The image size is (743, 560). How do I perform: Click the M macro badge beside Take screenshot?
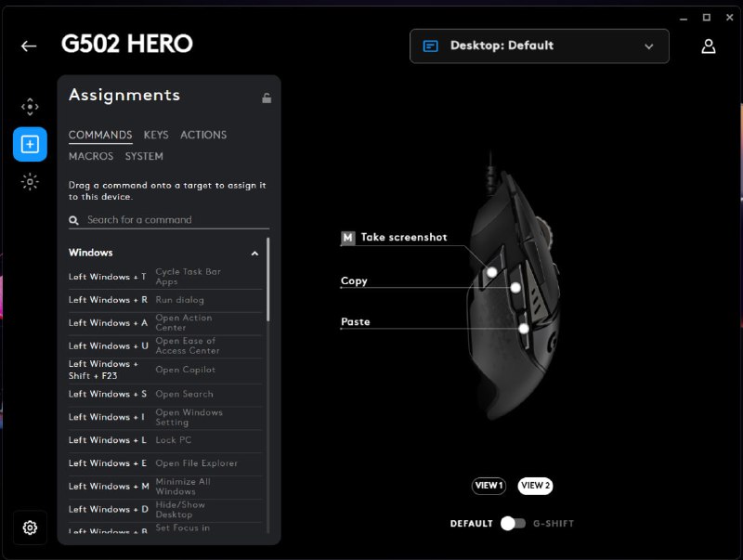click(347, 238)
